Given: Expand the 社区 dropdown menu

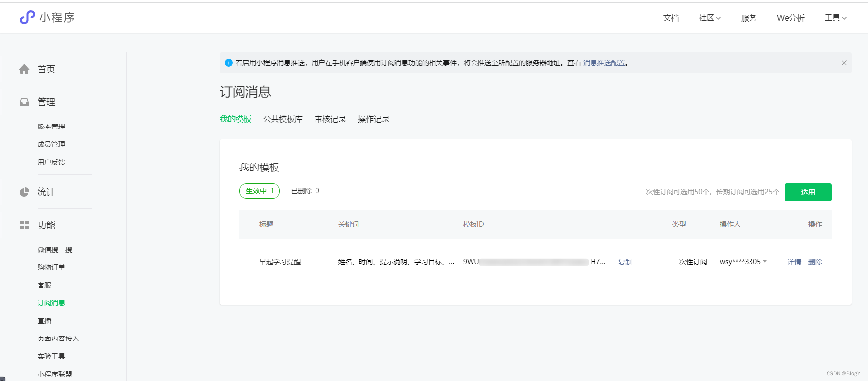Looking at the screenshot, I should pyautogui.click(x=710, y=18).
